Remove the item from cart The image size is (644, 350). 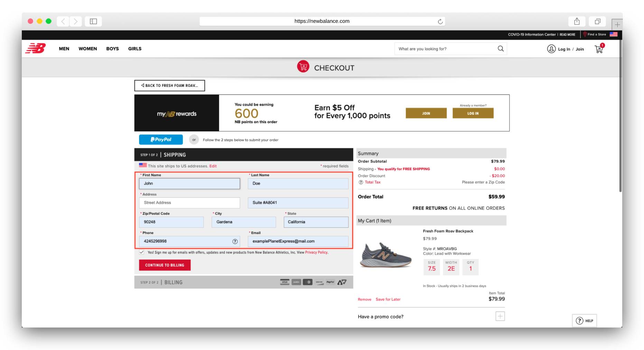[x=364, y=300]
